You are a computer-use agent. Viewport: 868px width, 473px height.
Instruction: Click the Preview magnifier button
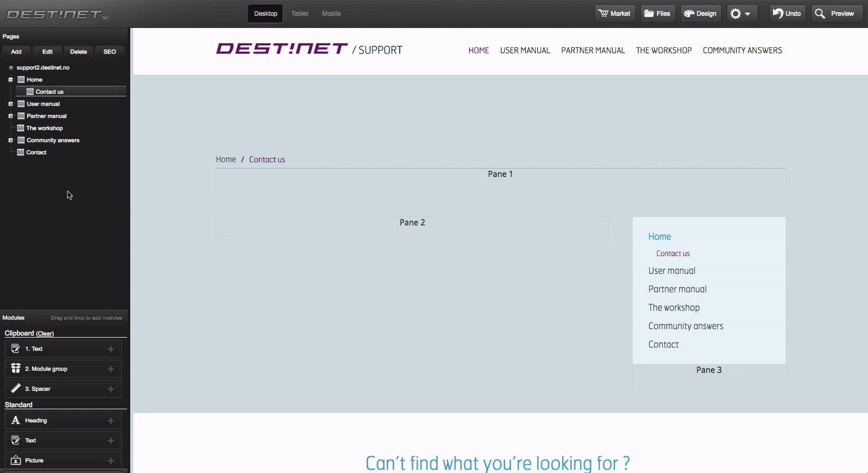click(x=835, y=14)
